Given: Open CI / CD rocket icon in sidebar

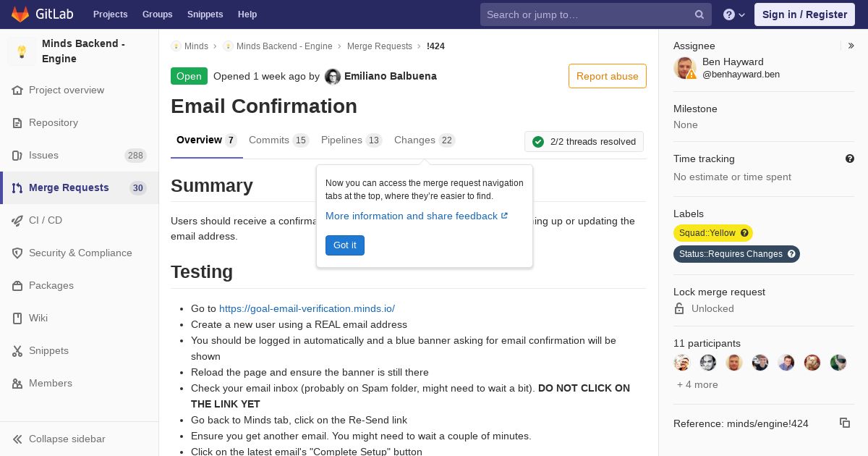Looking at the screenshot, I should [17, 220].
